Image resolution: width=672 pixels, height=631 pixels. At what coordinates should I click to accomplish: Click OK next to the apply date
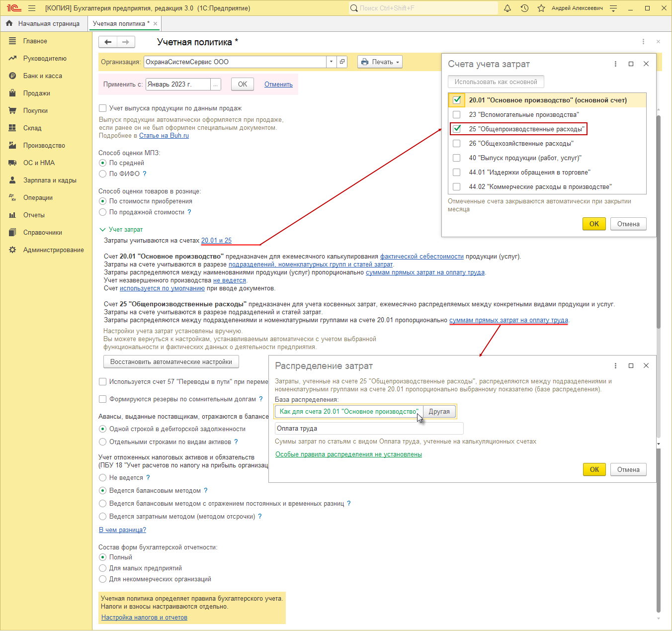tap(243, 85)
